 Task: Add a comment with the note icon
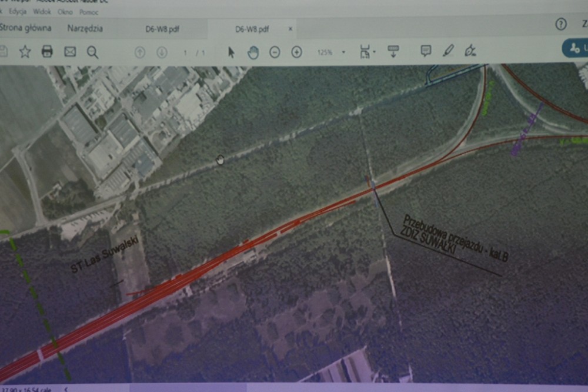(426, 51)
